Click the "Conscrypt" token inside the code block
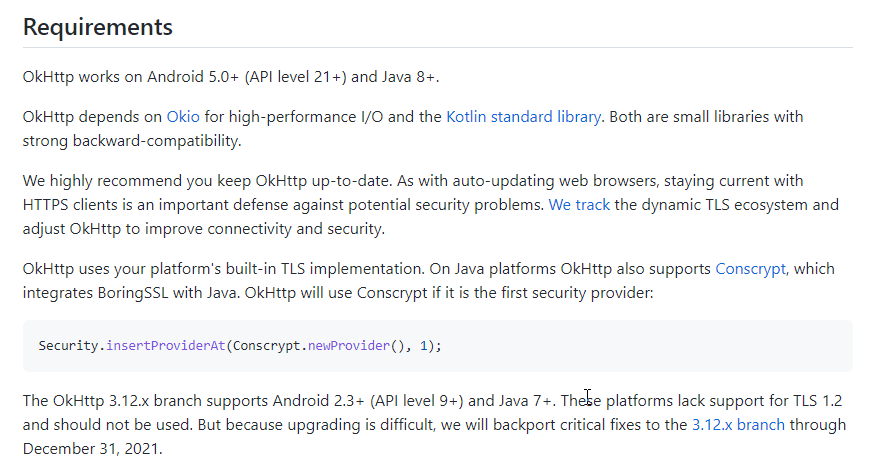873x469 pixels. tap(268, 345)
